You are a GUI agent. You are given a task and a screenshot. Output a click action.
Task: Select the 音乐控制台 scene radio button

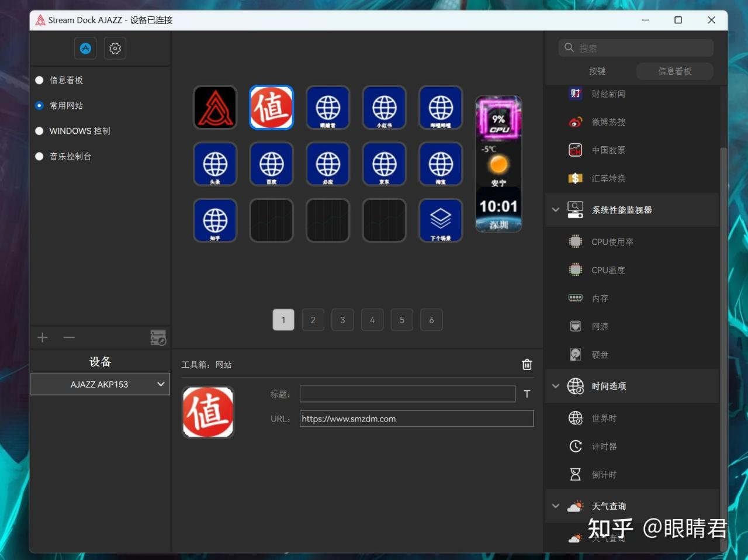(x=39, y=156)
